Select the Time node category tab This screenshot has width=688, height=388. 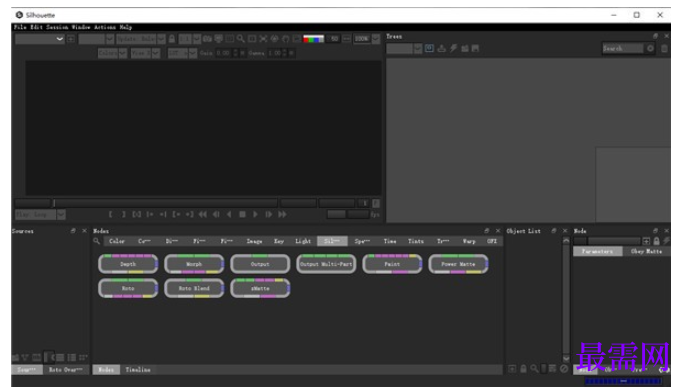[x=390, y=241]
